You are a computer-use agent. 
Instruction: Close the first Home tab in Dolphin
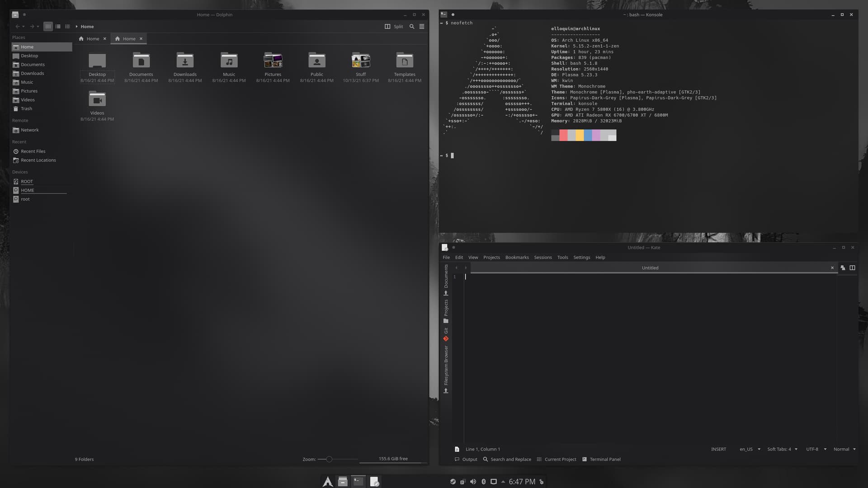click(105, 39)
